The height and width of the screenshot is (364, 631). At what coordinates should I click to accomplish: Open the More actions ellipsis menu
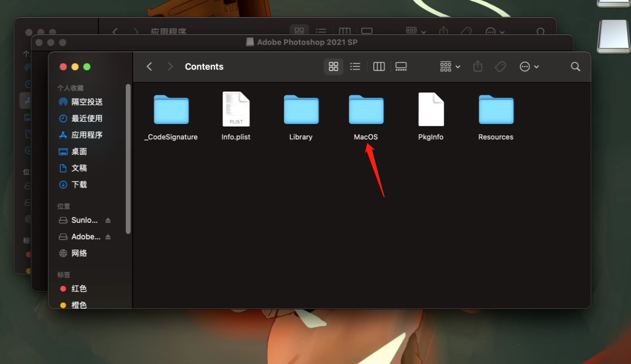(x=529, y=66)
